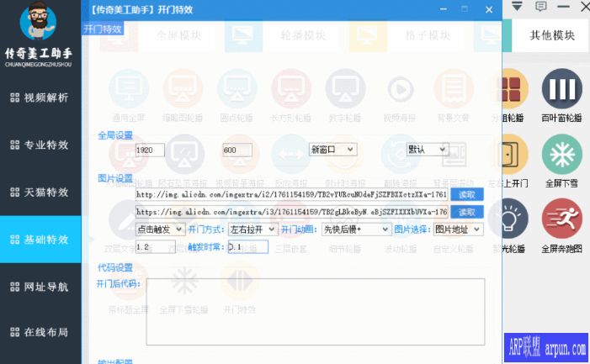Close the main 传奇美工助手 window

(586, 7)
